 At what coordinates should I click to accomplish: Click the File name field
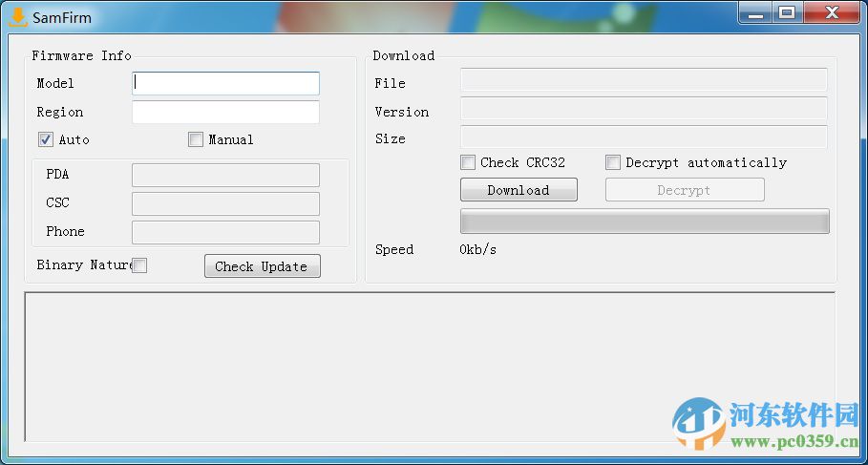644,79
